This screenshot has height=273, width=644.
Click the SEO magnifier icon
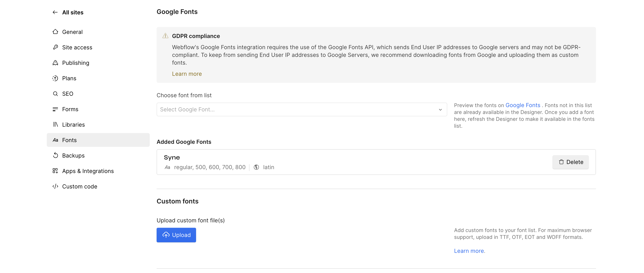(55, 94)
